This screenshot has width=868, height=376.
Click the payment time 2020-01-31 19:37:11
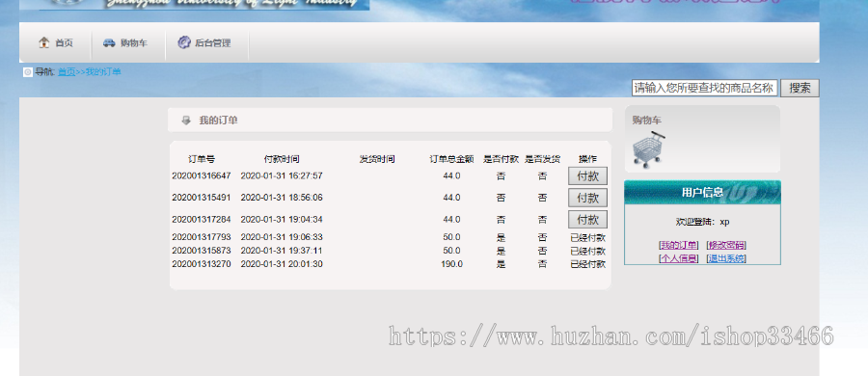coord(282,251)
